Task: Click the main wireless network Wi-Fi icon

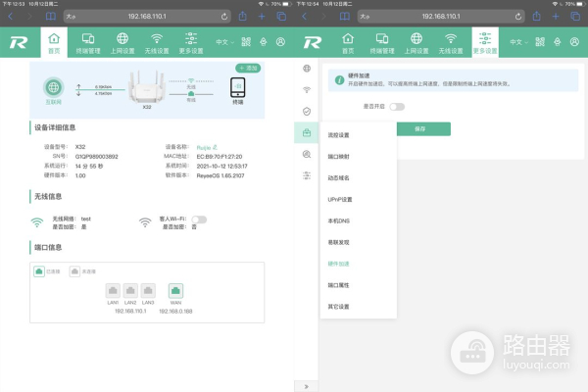Action: pyautogui.click(x=37, y=222)
